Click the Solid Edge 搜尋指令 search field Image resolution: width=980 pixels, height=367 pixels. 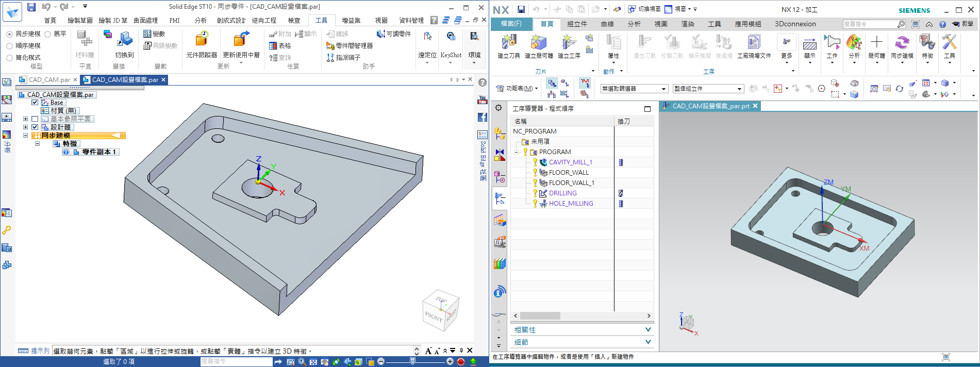[x=236, y=362]
